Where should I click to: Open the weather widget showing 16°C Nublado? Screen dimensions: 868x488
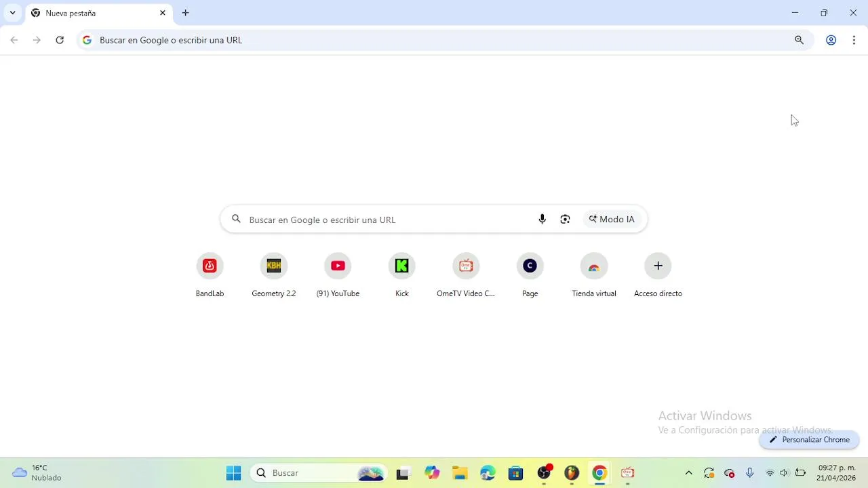[37, 473]
